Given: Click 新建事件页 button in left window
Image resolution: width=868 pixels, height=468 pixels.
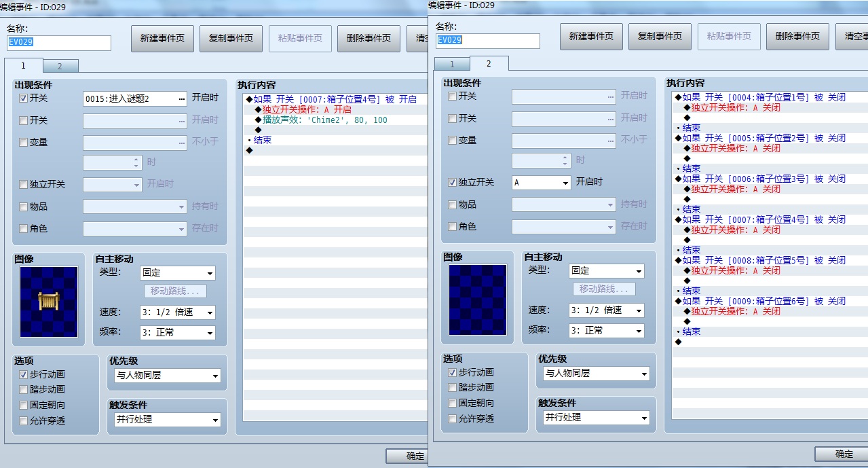Looking at the screenshot, I should coord(162,39).
